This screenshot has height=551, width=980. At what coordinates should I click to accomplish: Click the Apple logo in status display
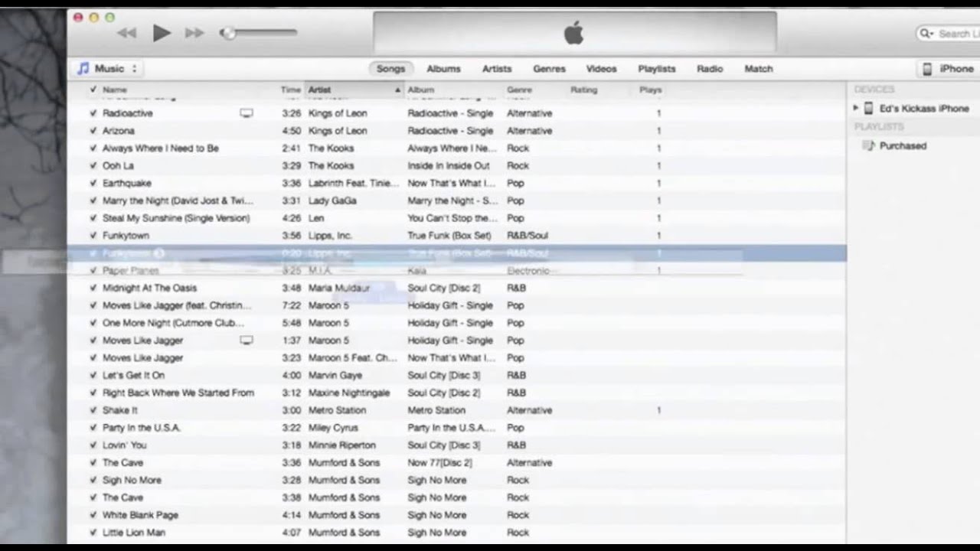tap(573, 33)
